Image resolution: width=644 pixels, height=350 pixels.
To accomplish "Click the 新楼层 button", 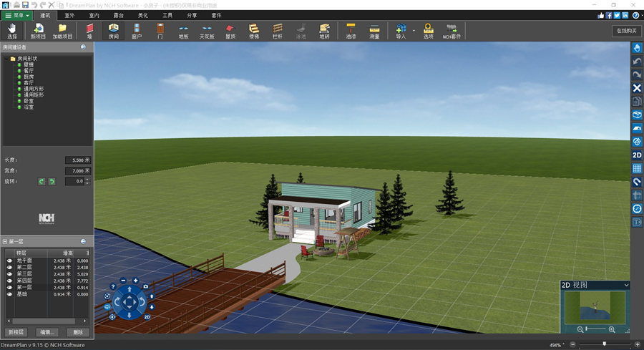I will (x=16, y=332).
